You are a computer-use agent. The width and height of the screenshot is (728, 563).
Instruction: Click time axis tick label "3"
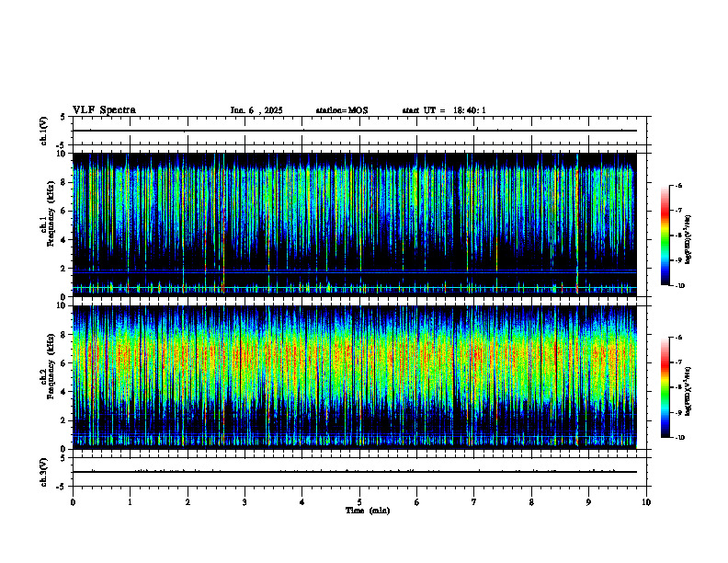coord(245,502)
